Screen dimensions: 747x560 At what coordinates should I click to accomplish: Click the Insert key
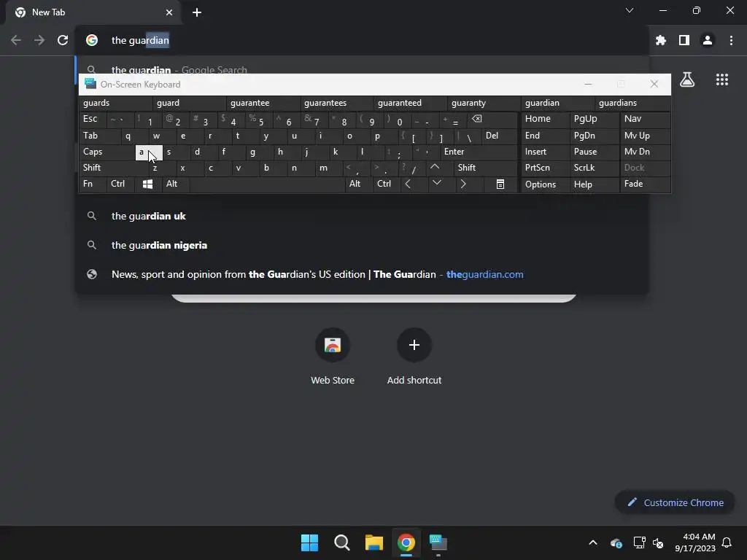click(x=545, y=152)
